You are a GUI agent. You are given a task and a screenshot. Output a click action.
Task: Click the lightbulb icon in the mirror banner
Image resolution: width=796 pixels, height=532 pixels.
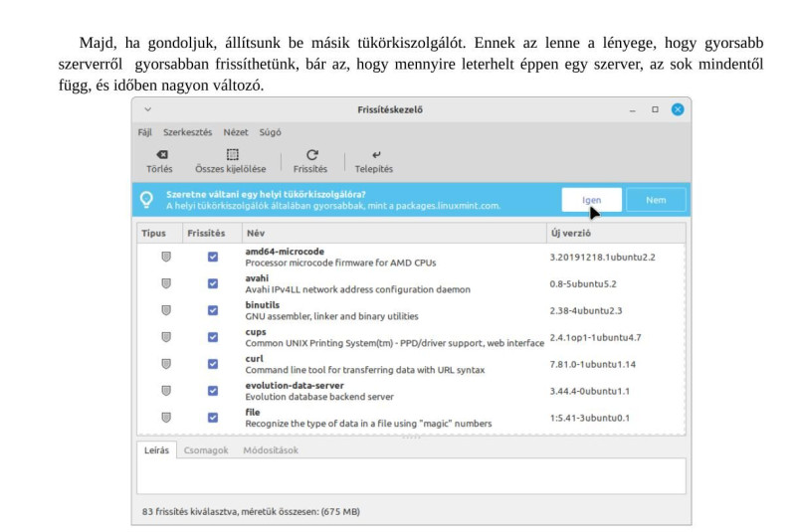(146, 199)
